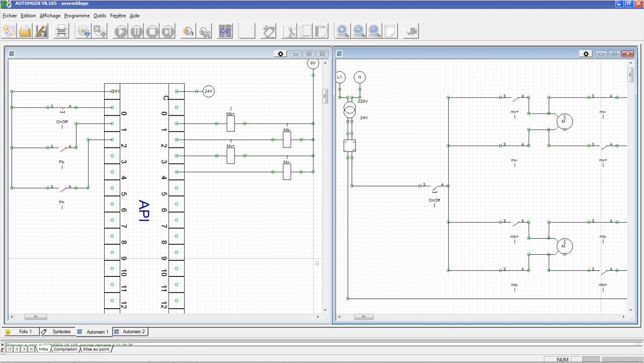The width and height of the screenshot is (644, 363).
Task: Click the left window vertical scrollbar thumb
Action: pyautogui.click(x=325, y=96)
